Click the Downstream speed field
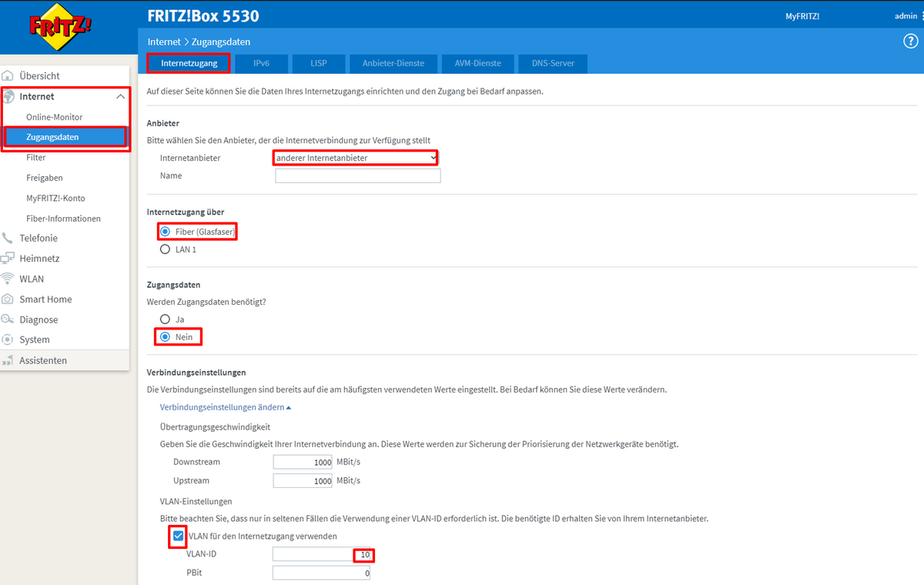924x585 pixels. tap(303, 462)
